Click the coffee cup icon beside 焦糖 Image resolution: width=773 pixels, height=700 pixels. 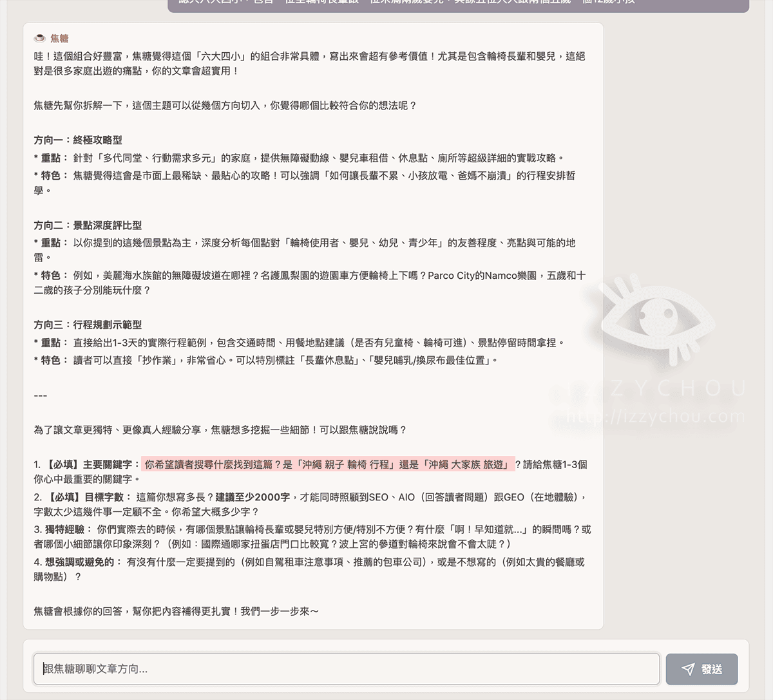(x=39, y=38)
